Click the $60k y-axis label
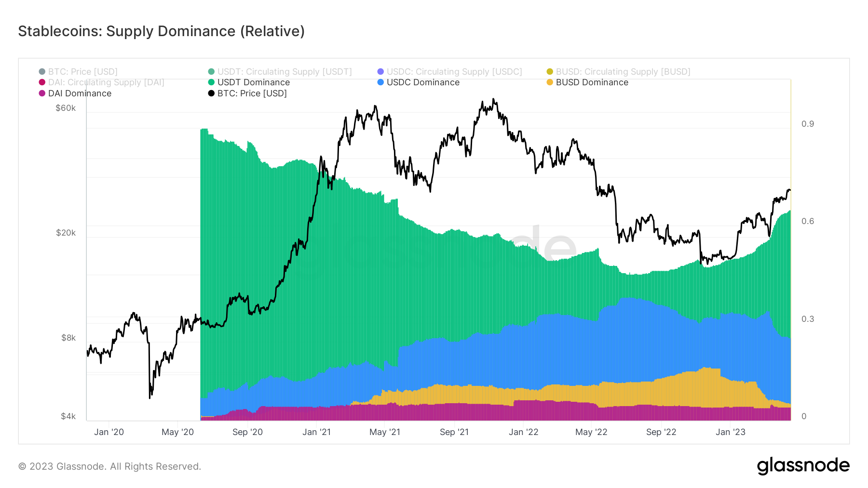Viewport: 868px width, 488px height. tap(66, 108)
